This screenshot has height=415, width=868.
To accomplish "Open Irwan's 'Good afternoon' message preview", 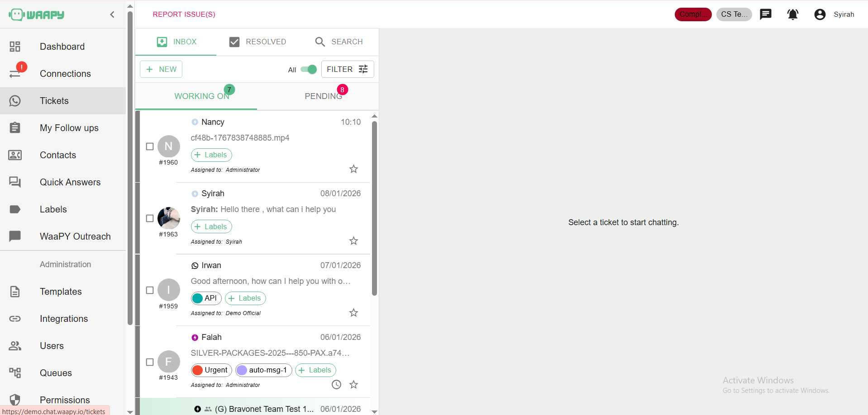I will coord(271,281).
